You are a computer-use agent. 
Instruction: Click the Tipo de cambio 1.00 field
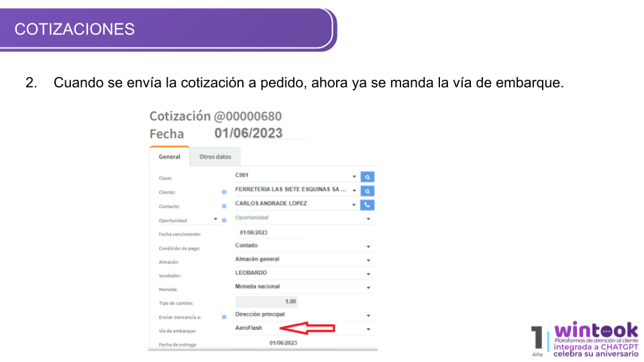point(266,302)
